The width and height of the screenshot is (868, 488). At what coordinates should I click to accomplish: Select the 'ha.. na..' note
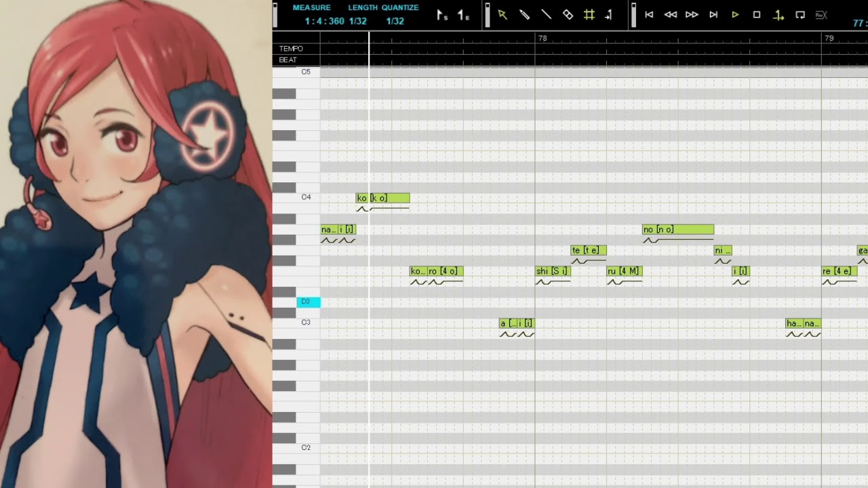pyautogui.click(x=803, y=323)
